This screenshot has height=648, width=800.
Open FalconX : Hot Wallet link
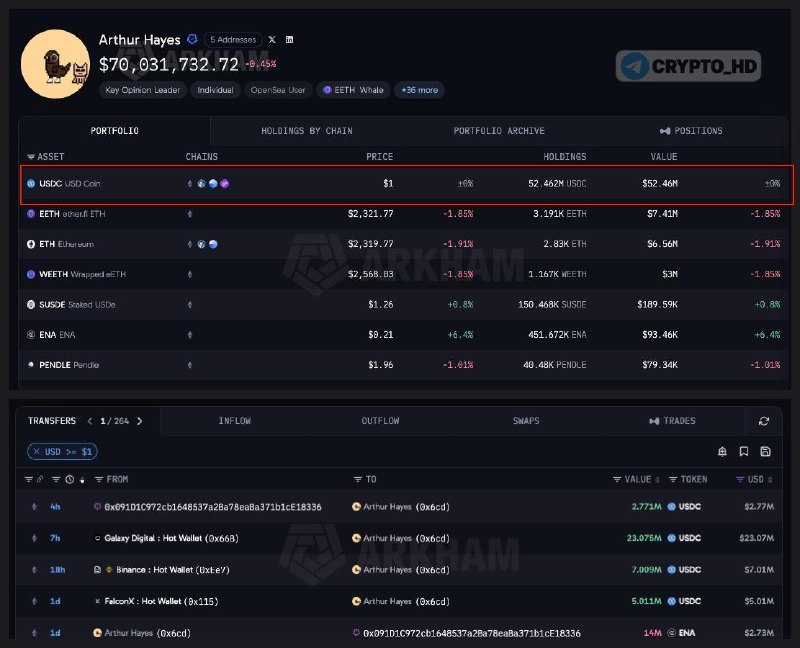(x=161, y=602)
